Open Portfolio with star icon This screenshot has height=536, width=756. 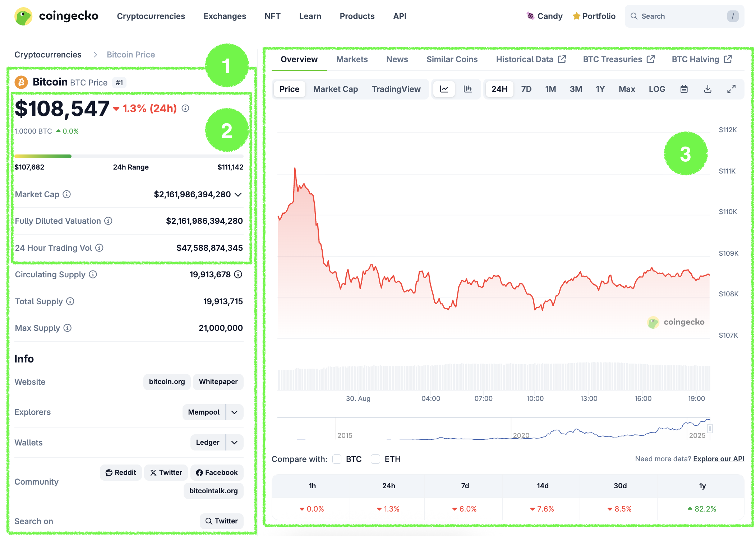tap(594, 16)
